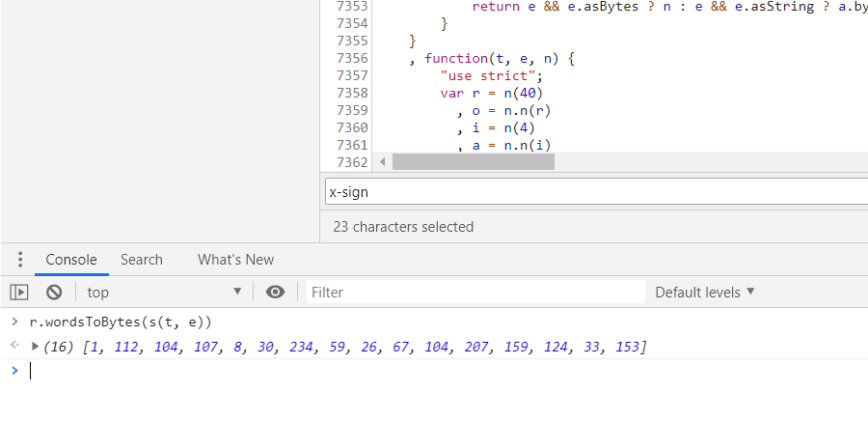Click ', a = n.n(i)' code line
The width and height of the screenshot is (868, 448).
503,145
